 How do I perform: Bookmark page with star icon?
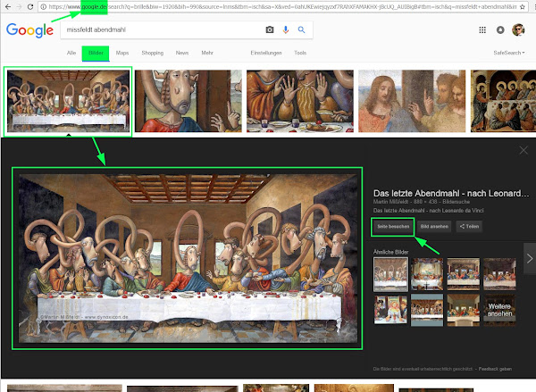[x=523, y=7]
